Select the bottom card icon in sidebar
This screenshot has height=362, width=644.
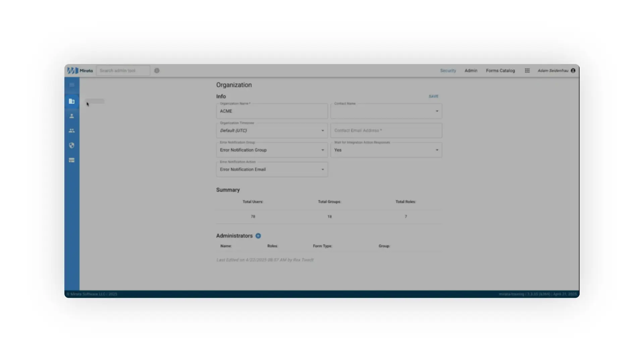pos(71,160)
